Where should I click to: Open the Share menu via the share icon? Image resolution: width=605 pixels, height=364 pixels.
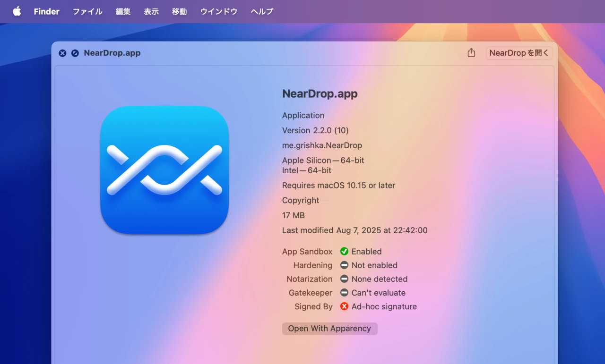[471, 53]
